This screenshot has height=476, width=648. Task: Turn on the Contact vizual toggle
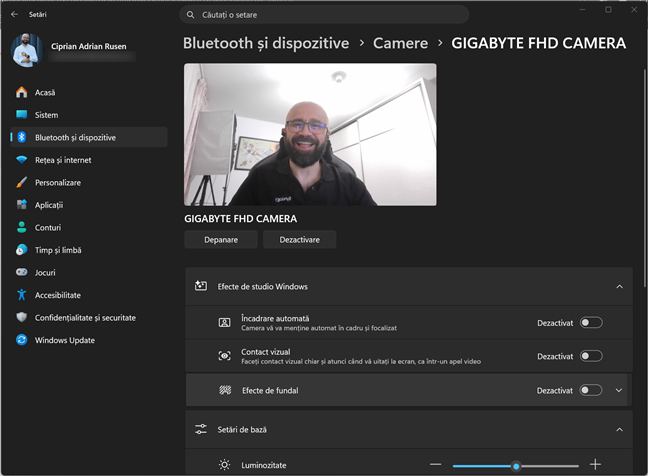591,356
